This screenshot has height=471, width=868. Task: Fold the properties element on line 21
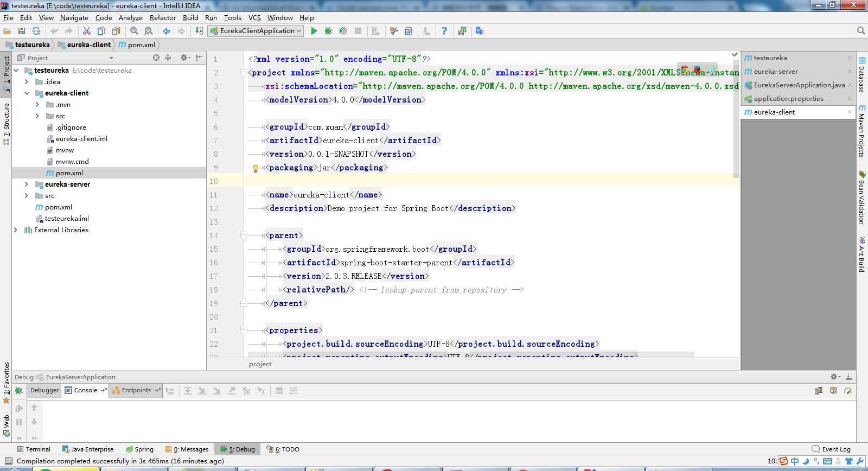click(x=244, y=330)
